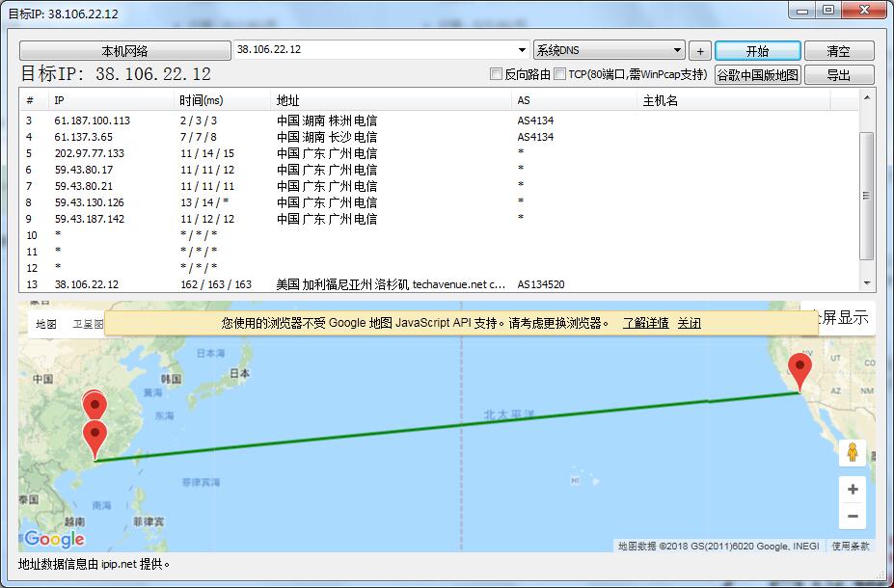
Task: Click the Hunan map marker pin
Action: 95,406
